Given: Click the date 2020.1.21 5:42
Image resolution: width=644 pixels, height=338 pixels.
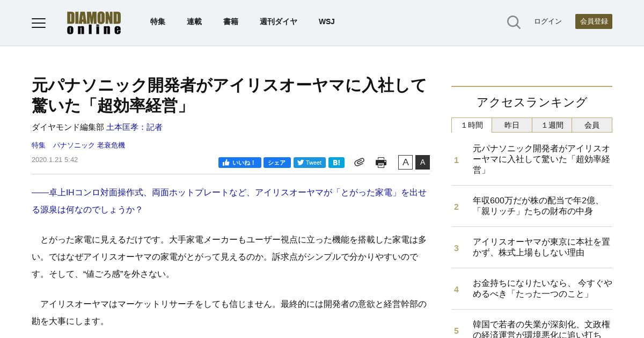Looking at the screenshot, I should pyautogui.click(x=55, y=160).
